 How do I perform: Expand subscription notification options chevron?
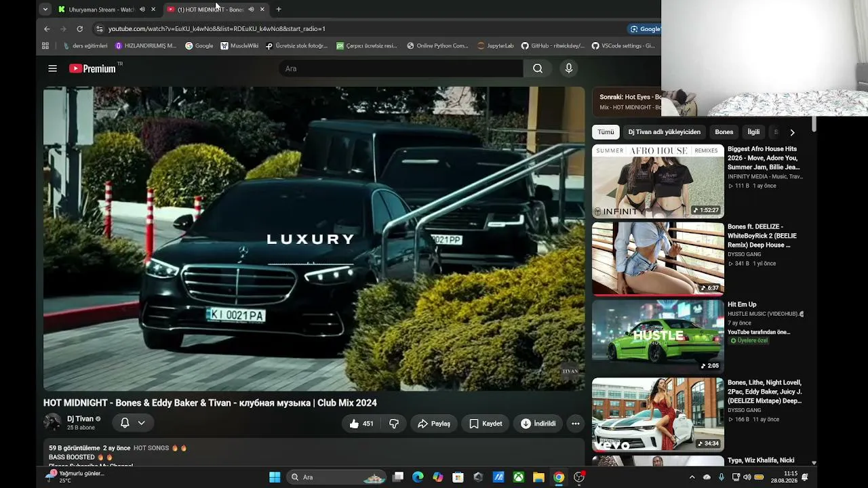click(x=141, y=423)
